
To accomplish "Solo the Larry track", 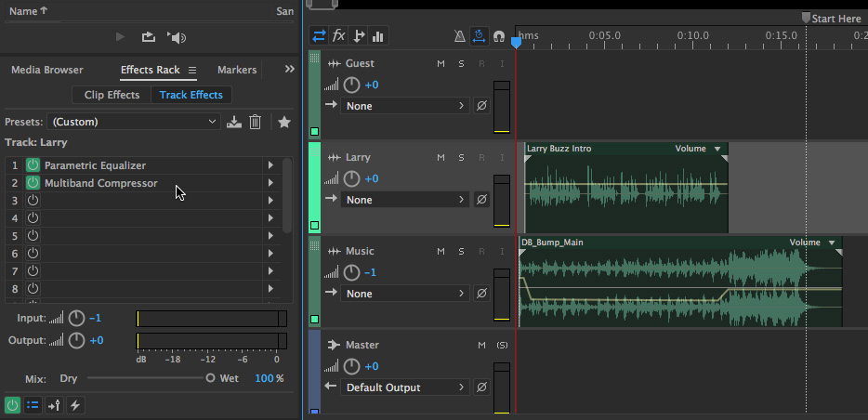I will click(x=461, y=158).
